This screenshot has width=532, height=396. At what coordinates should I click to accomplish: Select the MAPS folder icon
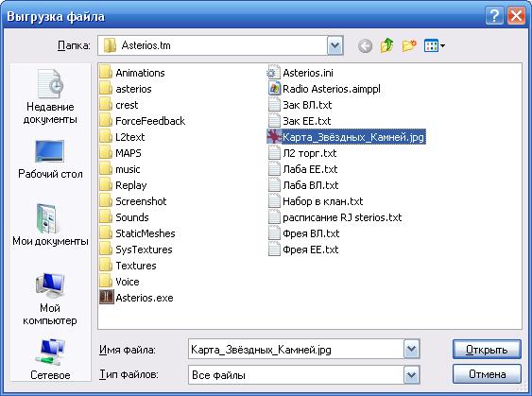tap(106, 153)
